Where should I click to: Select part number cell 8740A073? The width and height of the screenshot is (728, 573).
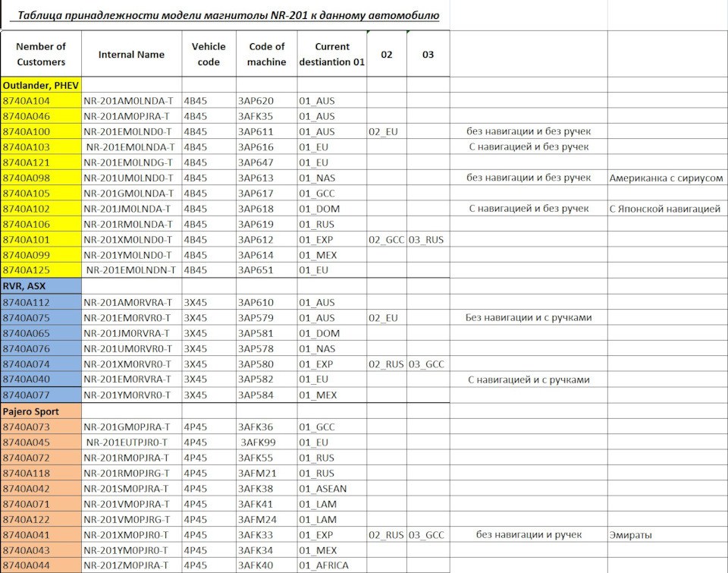pos(41,427)
